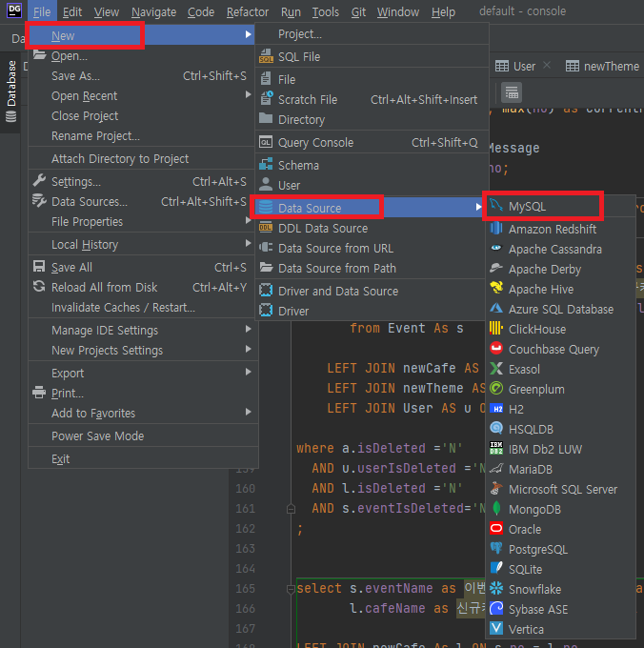Expand the Open Recent submenu arrow

point(248,94)
